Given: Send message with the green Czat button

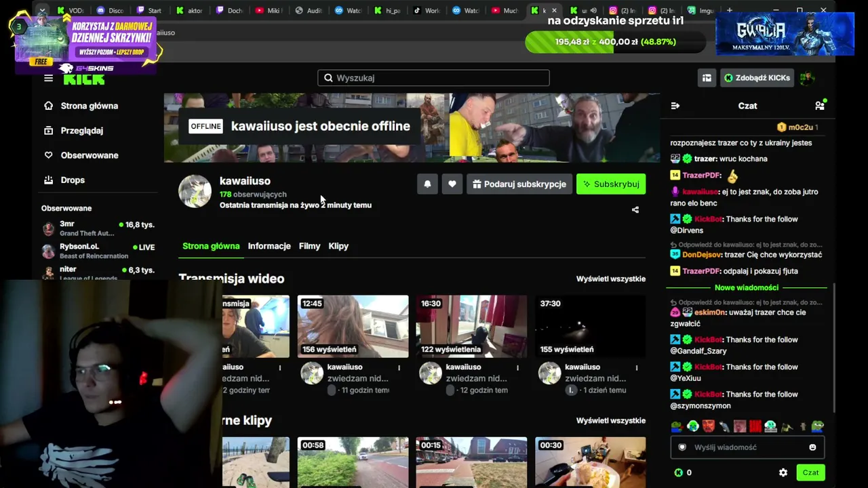Looking at the screenshot, I should point(810,472).
